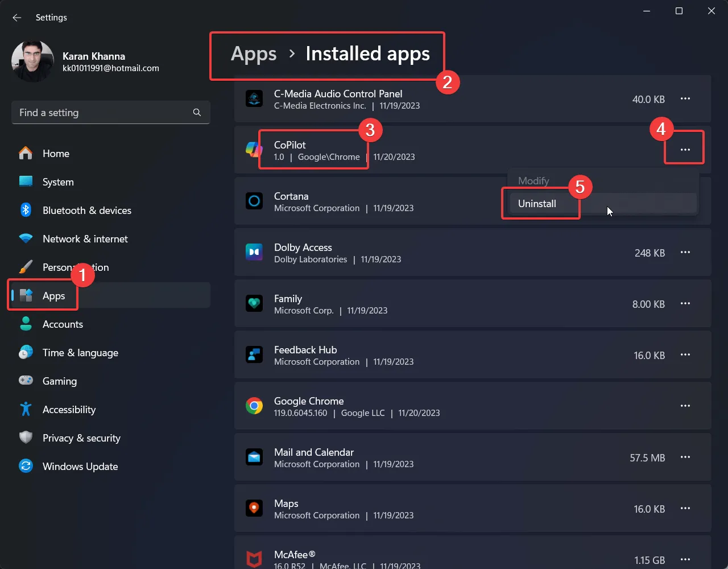Image resolution: width=728 pixels, height=569 pixels.
Task: Select the Feedback Hub app name
Action: 305,350
